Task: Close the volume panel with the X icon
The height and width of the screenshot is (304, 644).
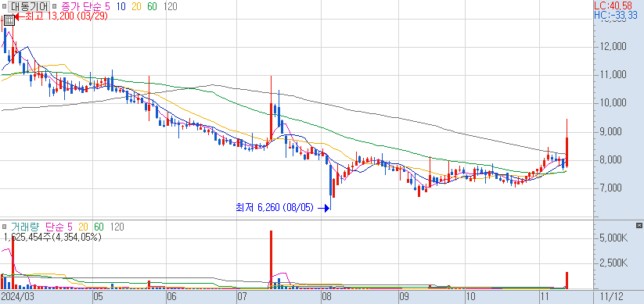Action: pyautogui.click(x=639, y=225)
